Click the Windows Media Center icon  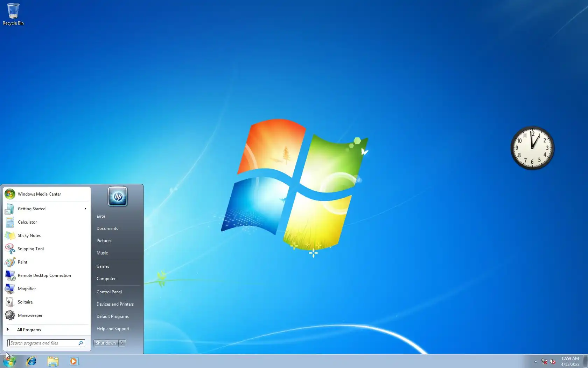click(10, 194)
